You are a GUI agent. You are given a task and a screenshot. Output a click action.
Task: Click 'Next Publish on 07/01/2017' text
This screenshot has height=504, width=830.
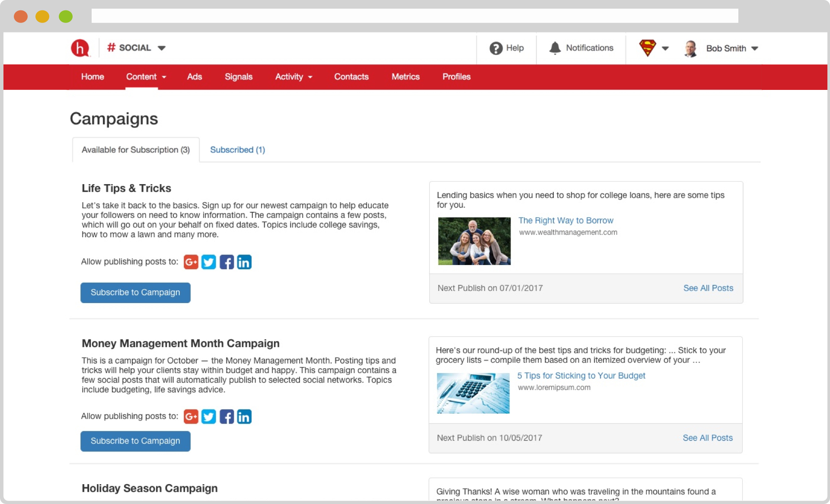490,288
